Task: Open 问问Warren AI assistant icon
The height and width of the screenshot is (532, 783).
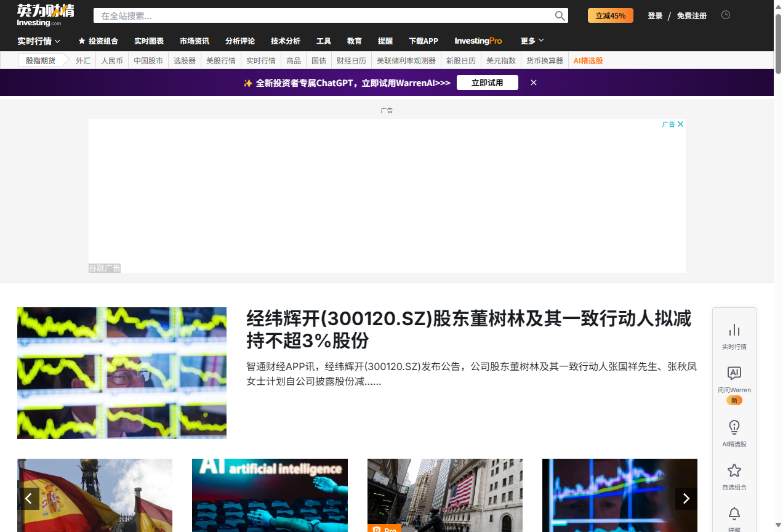Action: (x=734, y=373)
